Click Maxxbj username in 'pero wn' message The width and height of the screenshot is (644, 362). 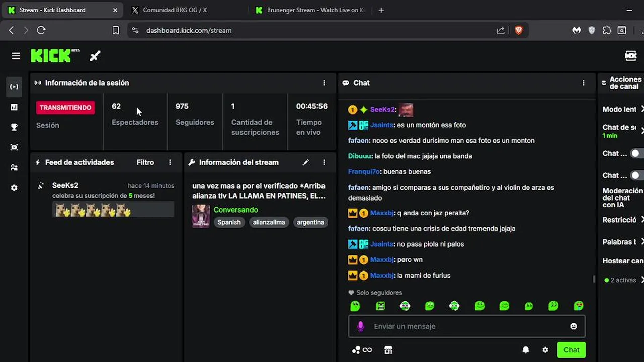point(382,260)
